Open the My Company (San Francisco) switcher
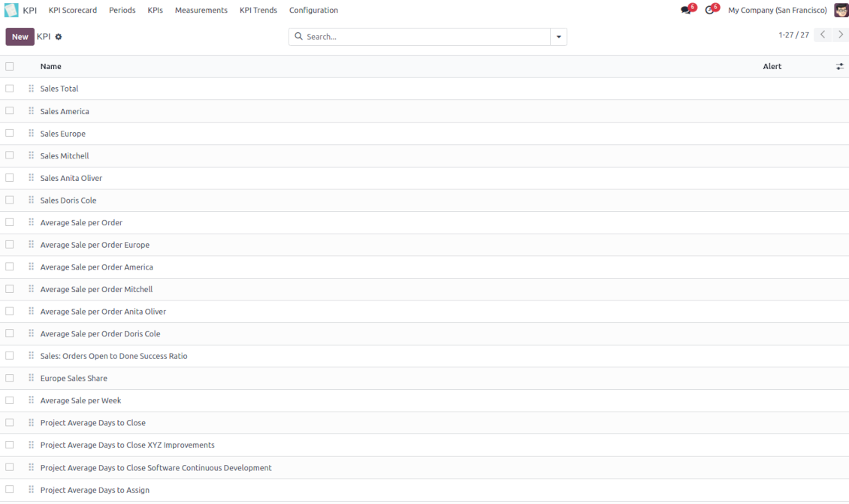This screenshot has width=849, height=504. pyautogui.click(x=777, y=11)
